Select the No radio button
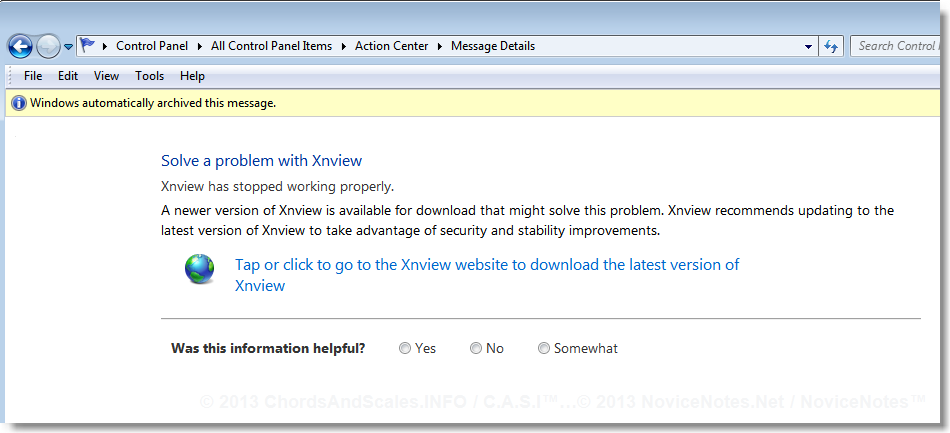Image resolution: width=950 pixels, height=433 pixels. coord(476,348)
